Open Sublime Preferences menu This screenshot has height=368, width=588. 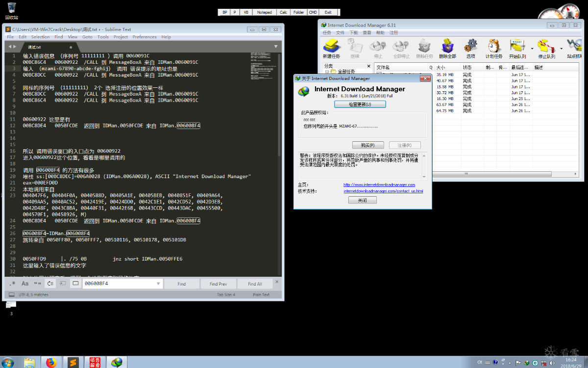pyautogui.click(x=145, y=37)
